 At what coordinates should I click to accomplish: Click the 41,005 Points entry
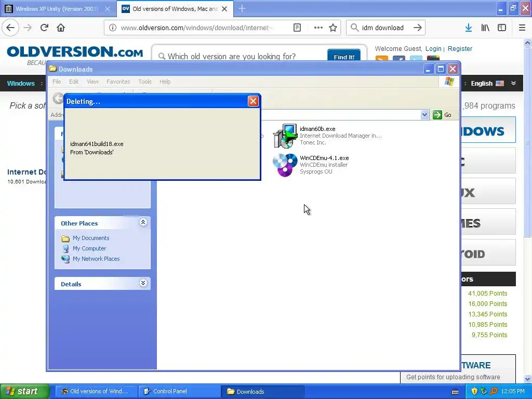click(487, 294)
